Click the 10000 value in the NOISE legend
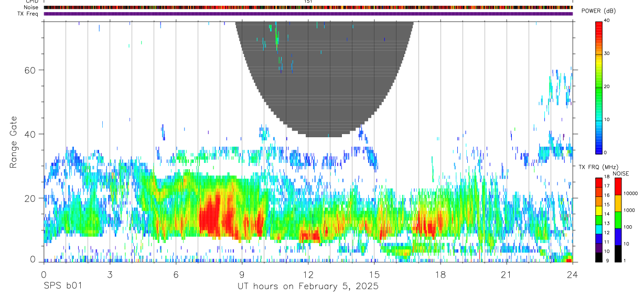 click(630, 193)
